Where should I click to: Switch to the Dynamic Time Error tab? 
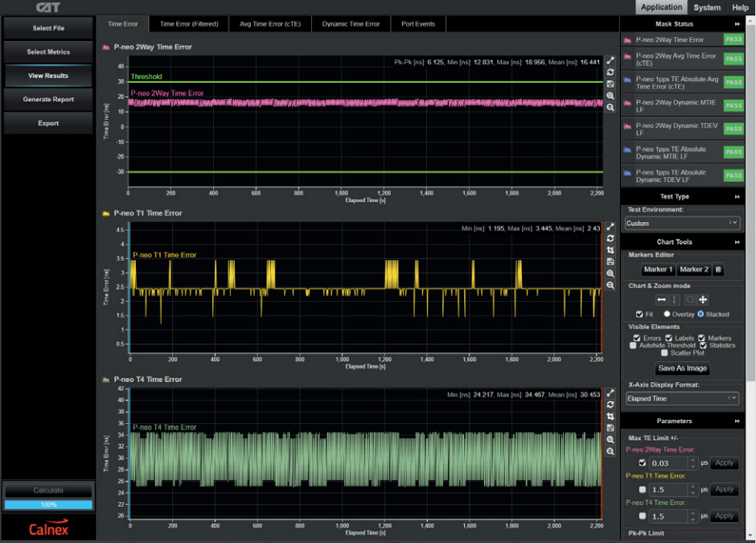(351, 24)
